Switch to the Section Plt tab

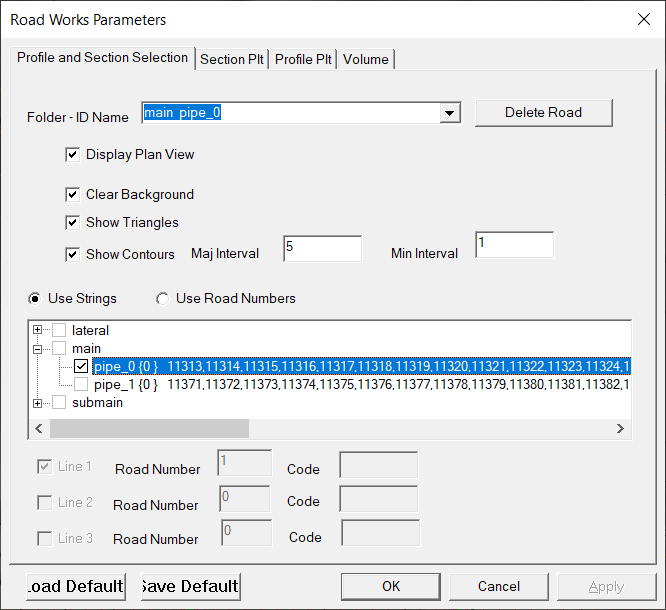point(232,59)
